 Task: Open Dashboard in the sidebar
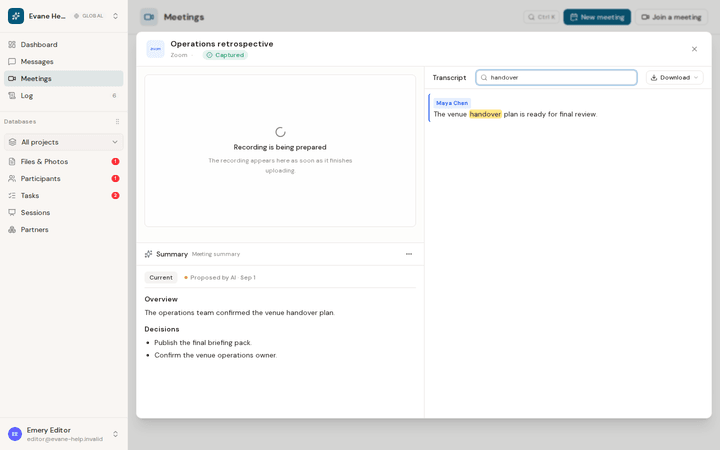[63, 45]
